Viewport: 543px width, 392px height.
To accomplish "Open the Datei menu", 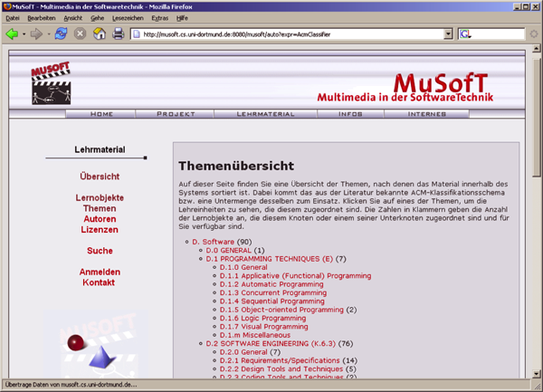I will (x=13, y=18).
